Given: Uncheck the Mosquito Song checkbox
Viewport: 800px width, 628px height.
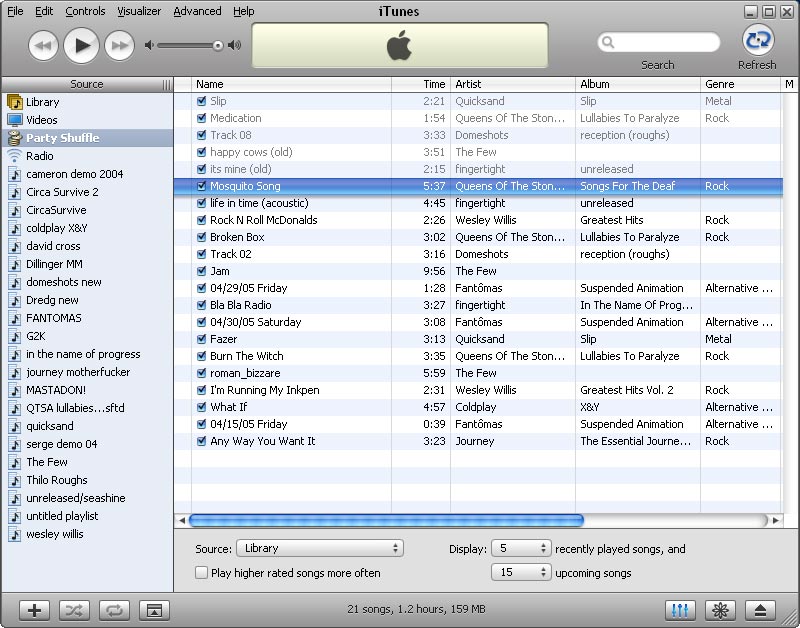Looking at the screenshot, I should click(202, 186).
